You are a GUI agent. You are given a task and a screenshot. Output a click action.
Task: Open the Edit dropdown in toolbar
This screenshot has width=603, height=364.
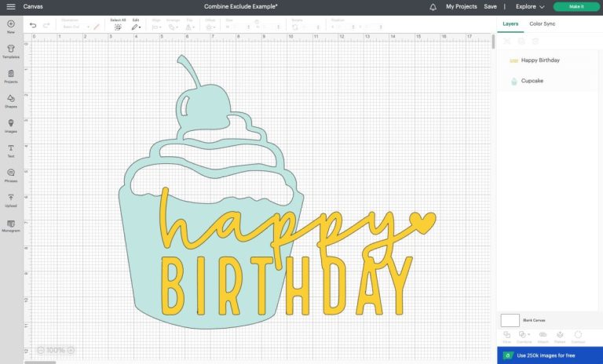point(136,26)
